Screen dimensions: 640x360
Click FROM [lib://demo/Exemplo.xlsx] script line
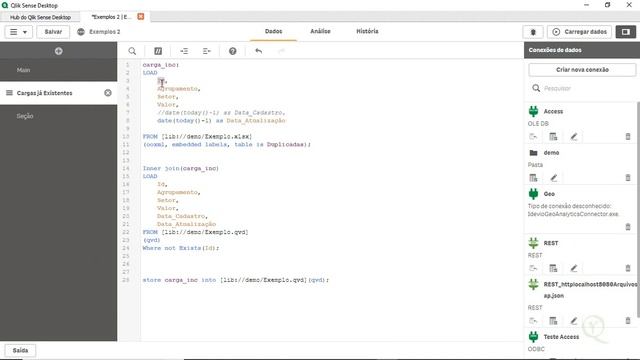click(197, 136)
